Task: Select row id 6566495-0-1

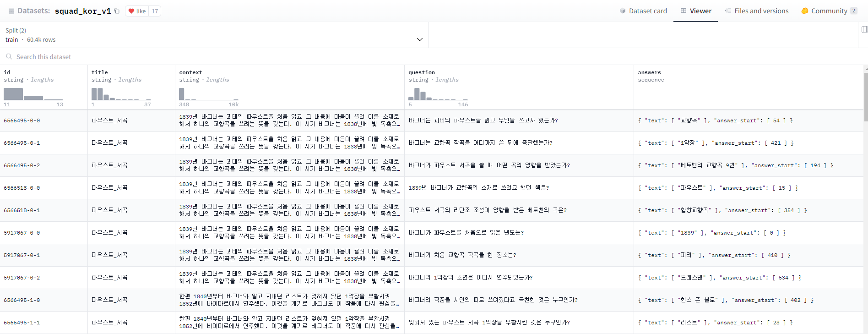Action: [22, 143]
